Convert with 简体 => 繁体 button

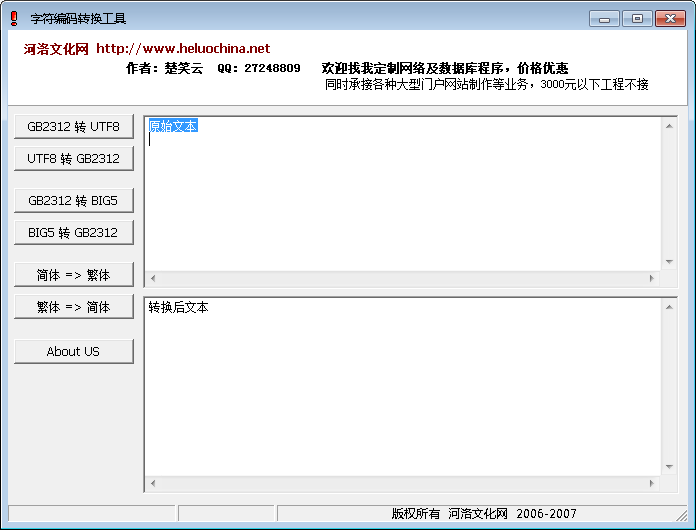coord(74,275)
